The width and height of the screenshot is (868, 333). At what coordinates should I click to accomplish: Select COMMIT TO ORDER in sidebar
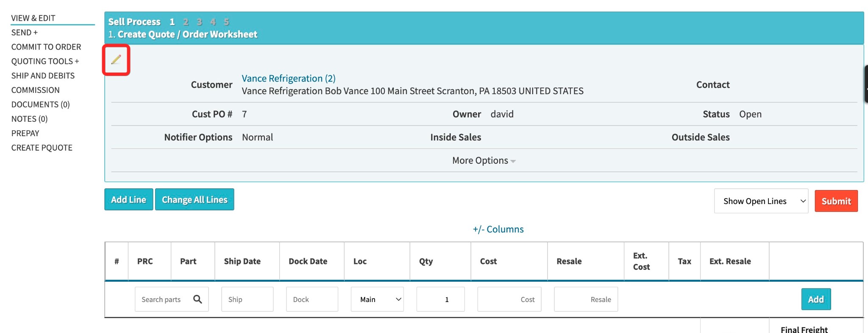click(46, 47)
